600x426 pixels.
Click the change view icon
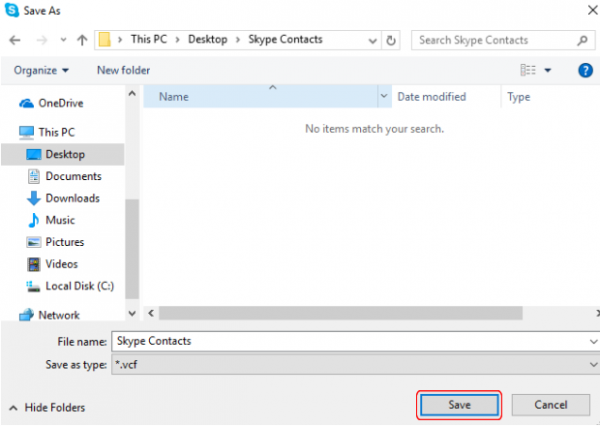click(529, 70)
